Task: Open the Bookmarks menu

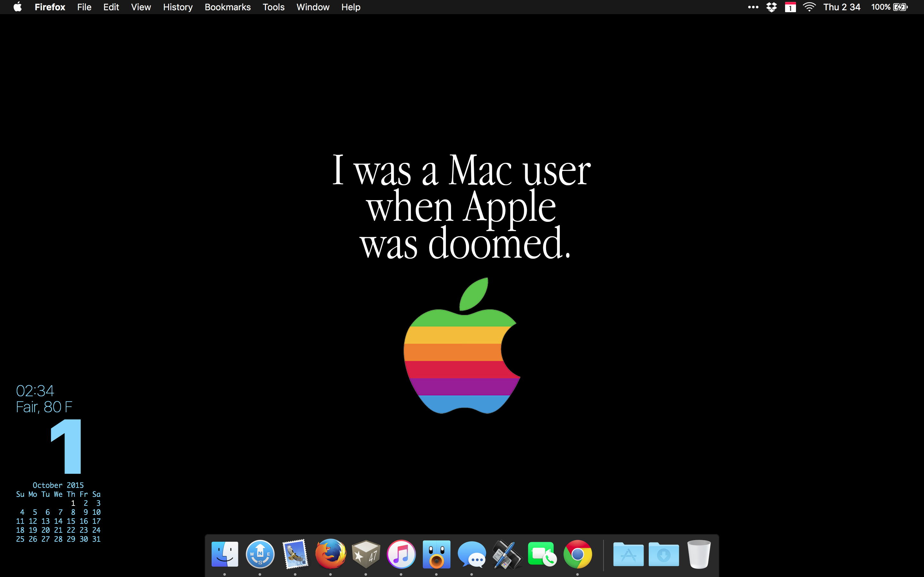Action: click(x=227, y=7)
